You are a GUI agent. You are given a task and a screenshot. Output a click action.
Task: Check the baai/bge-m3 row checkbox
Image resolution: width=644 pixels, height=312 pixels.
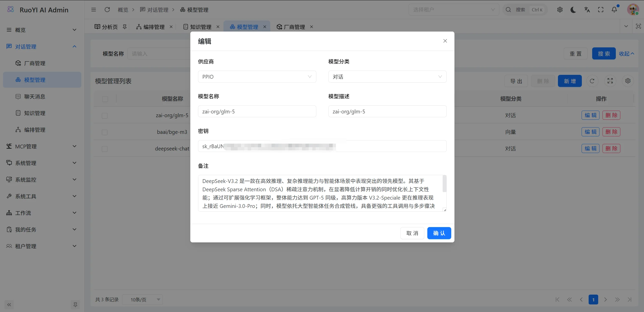(x=105, y=132)
